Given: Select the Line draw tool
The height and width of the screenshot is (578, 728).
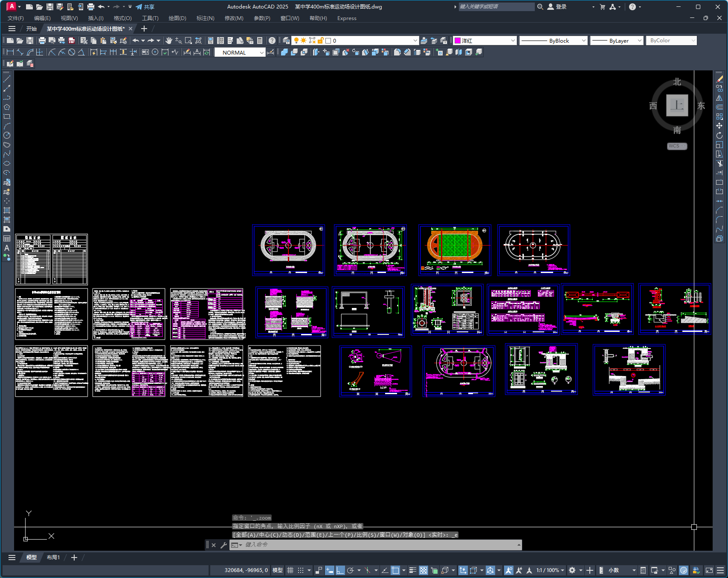Looking at the screenshot, I should tap(7, 79).
